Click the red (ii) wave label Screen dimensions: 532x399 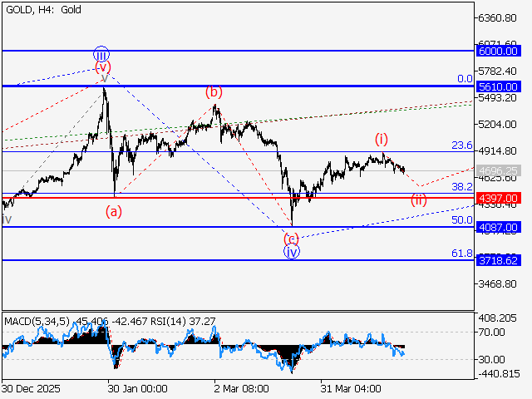[419, 199]
